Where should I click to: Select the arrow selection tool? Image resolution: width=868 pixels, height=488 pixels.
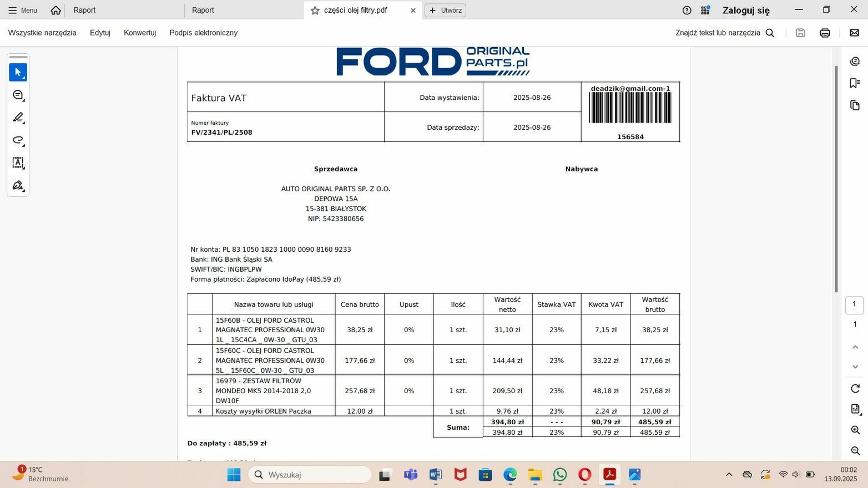click(18, 72)
